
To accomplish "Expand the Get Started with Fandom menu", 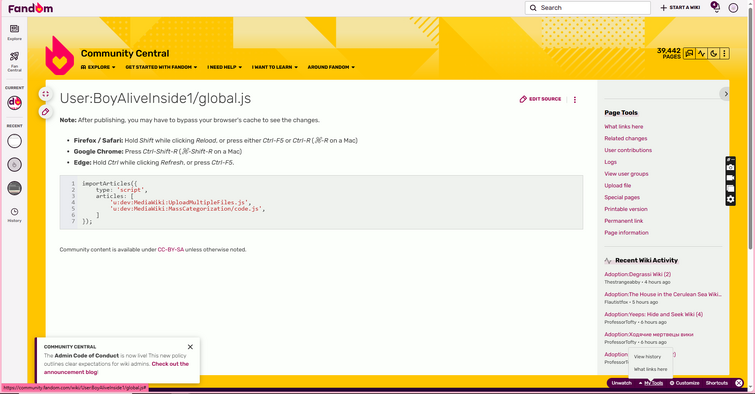I will [x=161, y=67].
